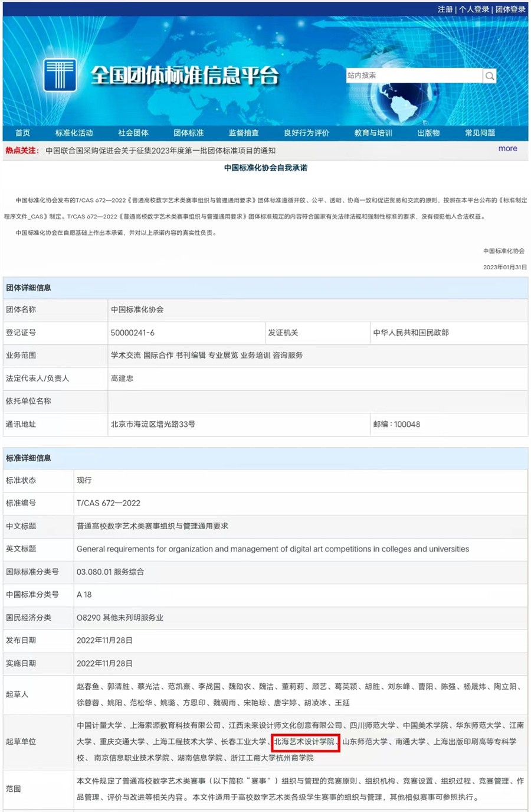The image size is (531, 812).
Task: Click the search magnifier icon
Action: pos(489,76)
